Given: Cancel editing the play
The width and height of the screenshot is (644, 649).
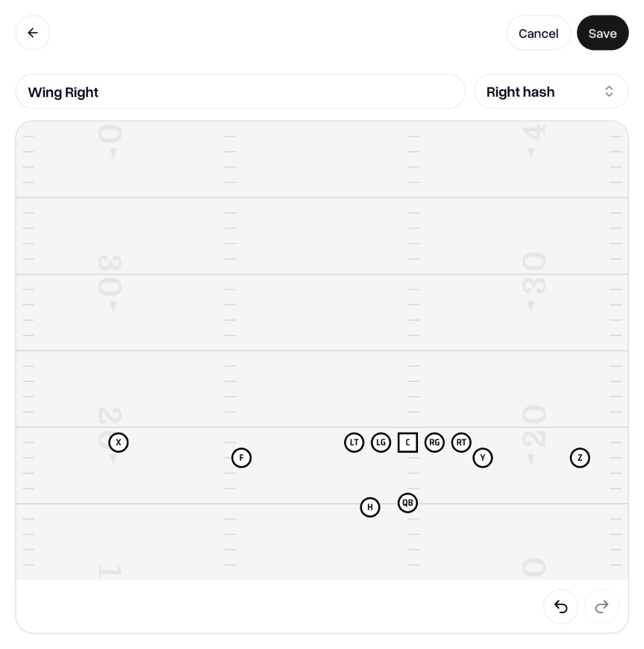Looking at the screenshot, I should click(538, 33).
